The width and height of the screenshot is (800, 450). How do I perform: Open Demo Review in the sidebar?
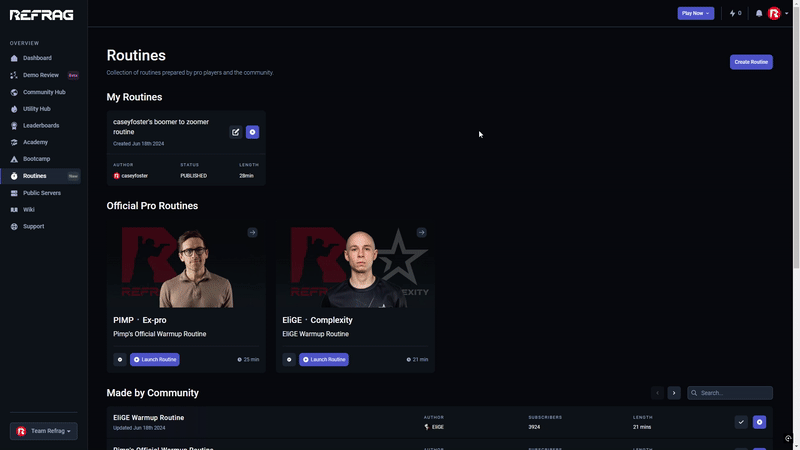(40, 75)
